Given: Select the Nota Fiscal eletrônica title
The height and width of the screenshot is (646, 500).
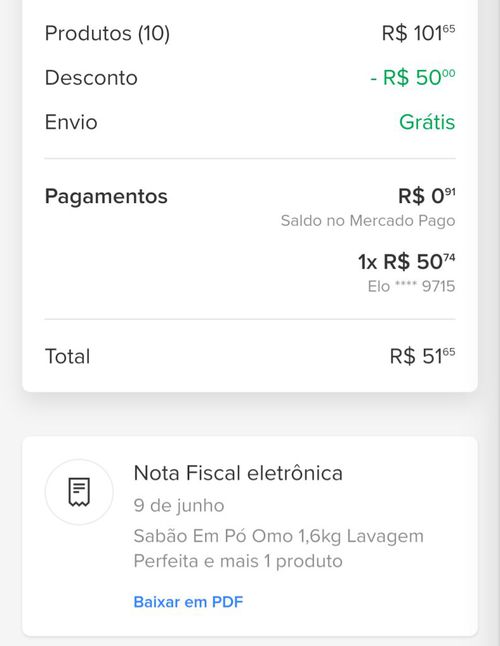Looking at the screenshot, I should pyautogui.click(x=238, y=473).
